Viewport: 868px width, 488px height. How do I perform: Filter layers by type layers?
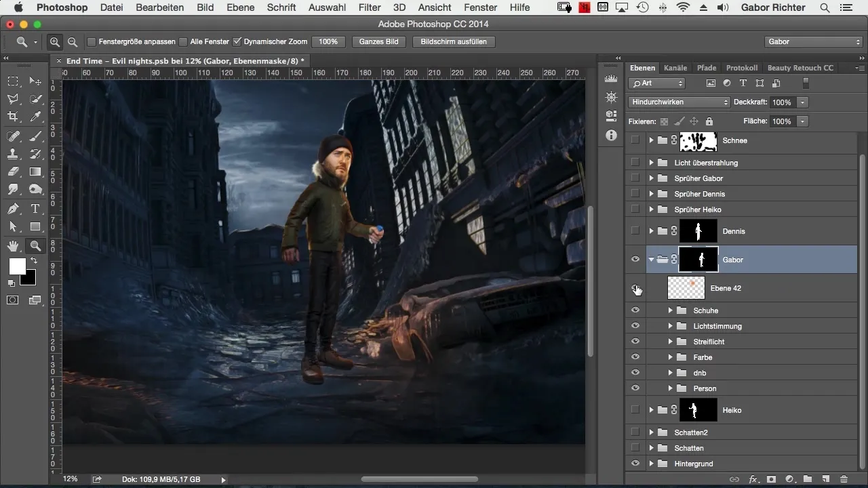[743, 83]
